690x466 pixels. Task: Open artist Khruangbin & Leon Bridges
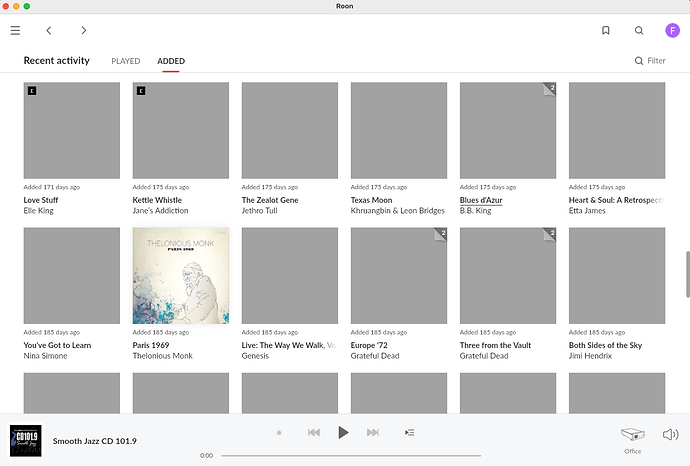[x=398, y=211]
